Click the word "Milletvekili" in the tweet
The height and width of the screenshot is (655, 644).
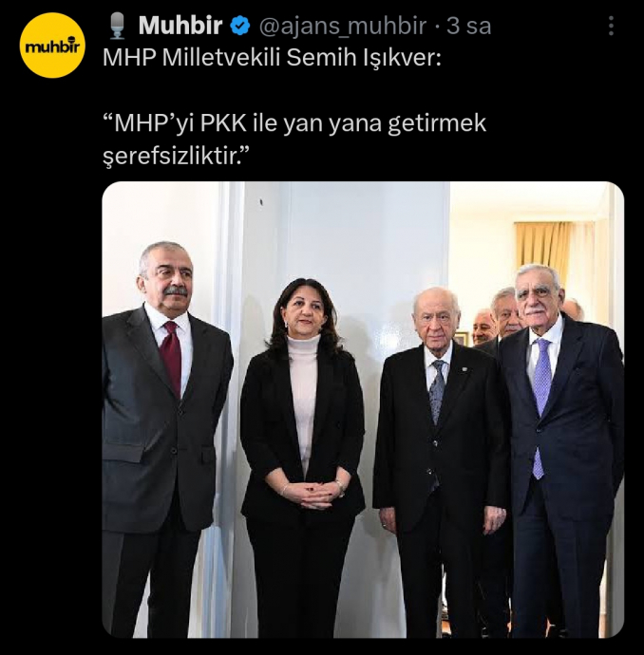coord(220,58)
